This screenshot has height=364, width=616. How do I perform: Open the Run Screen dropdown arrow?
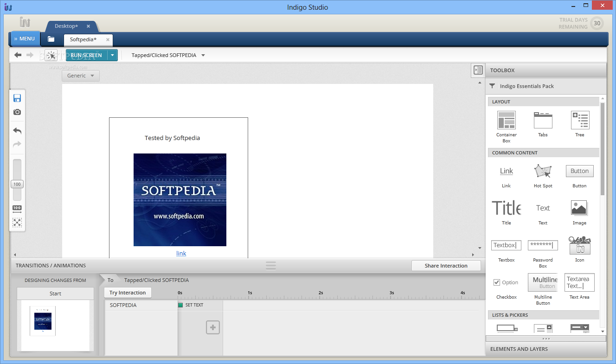click(x=112, y=55)
